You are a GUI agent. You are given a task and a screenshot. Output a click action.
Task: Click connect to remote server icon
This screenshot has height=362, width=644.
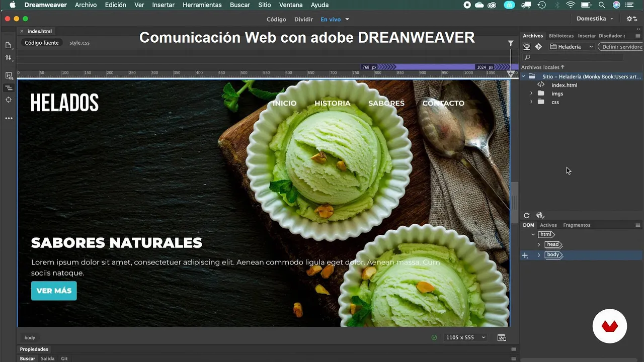click(527, 47)
